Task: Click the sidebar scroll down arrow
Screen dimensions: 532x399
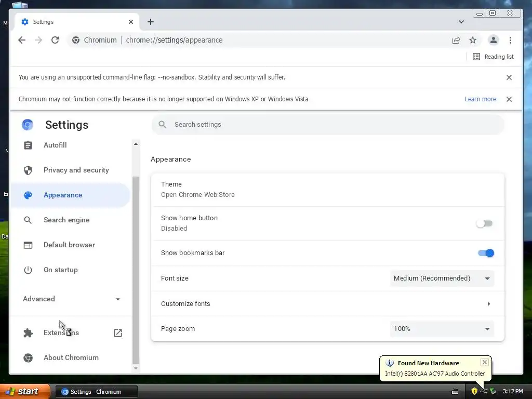Action: pos(136,368)
